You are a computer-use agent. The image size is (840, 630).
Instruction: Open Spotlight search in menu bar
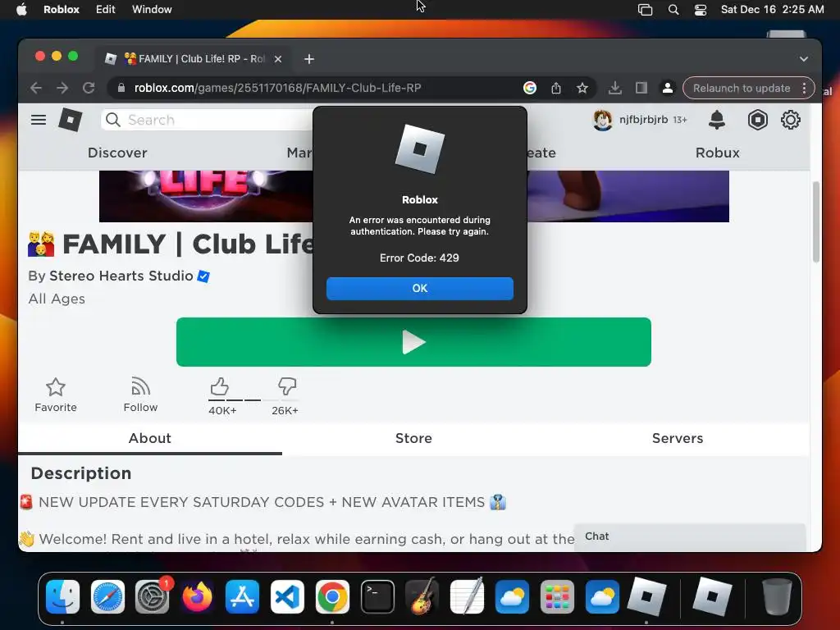point(673,9)
